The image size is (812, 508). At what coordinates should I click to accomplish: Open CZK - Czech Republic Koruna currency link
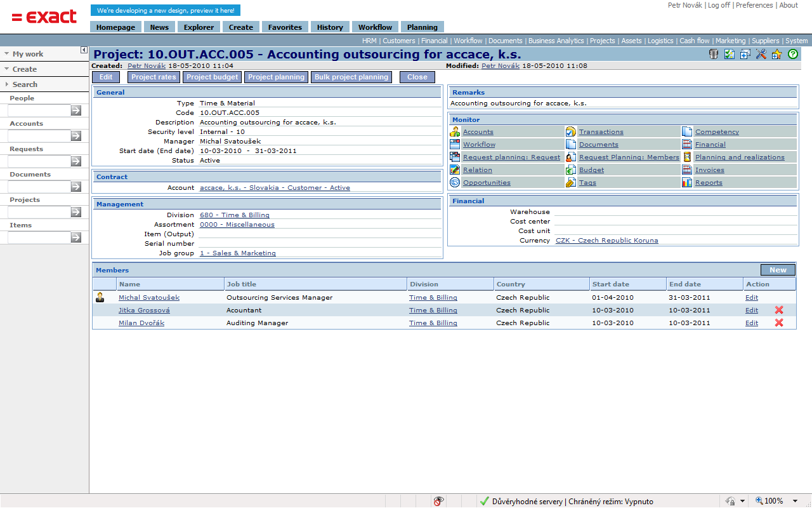pyautogui.click(x=607, y=240)
